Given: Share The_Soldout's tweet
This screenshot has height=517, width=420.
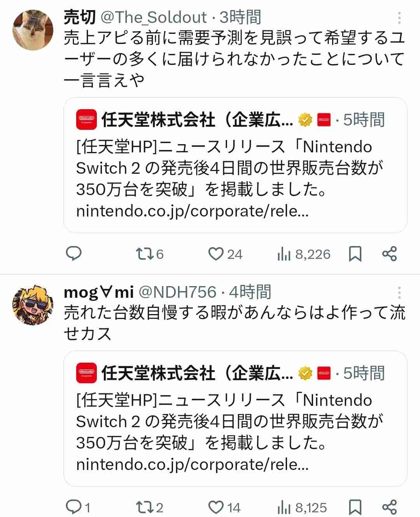Looking at the screenshot, I should point(389,254).
